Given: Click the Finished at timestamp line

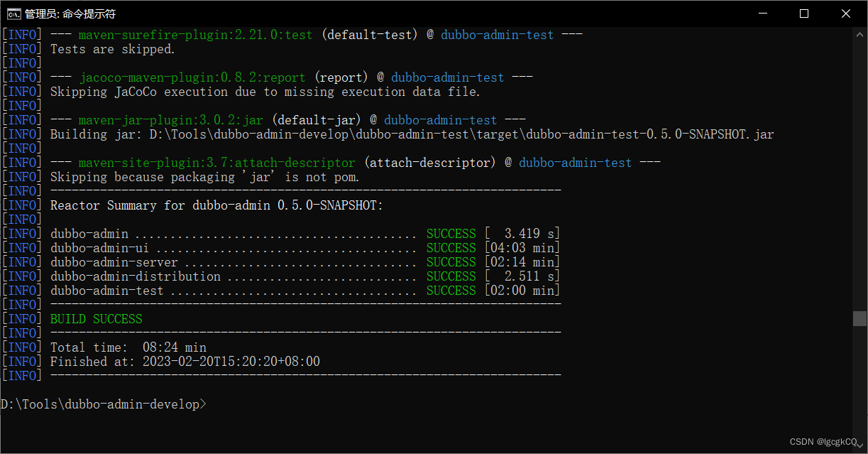Looking at the screenshot, I should [x=177, y=361].
